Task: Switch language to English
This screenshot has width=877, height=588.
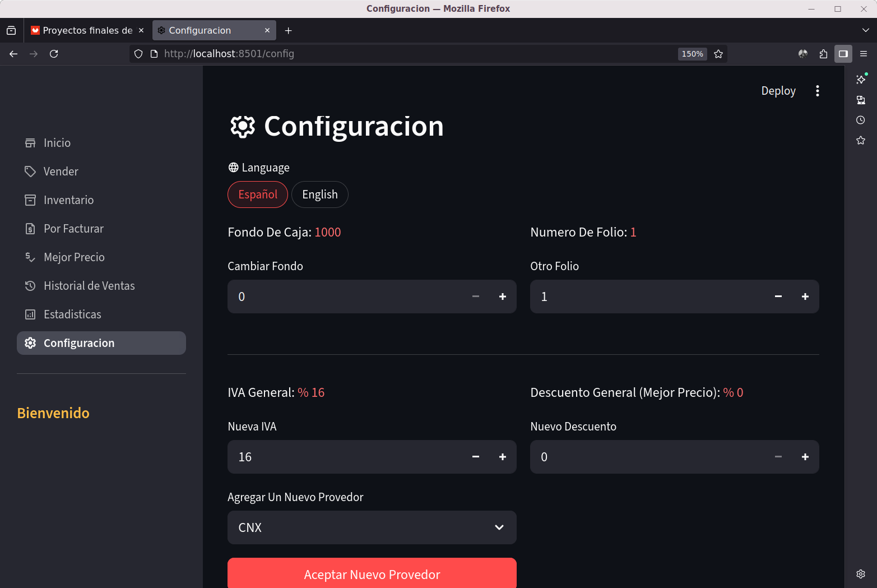Action: [x=319, y=195]
